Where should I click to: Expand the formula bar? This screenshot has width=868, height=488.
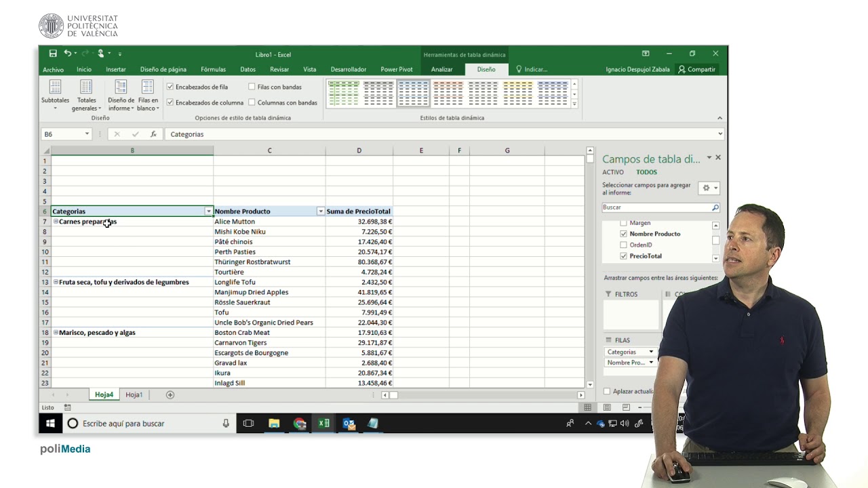click(720, 134)
